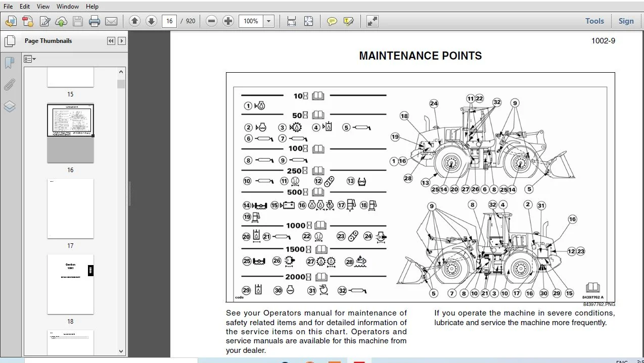This screenshot has height=363, width=644.
Task: Click thumbnails scrollbar up arrow
Action: (x=121, y=72)
